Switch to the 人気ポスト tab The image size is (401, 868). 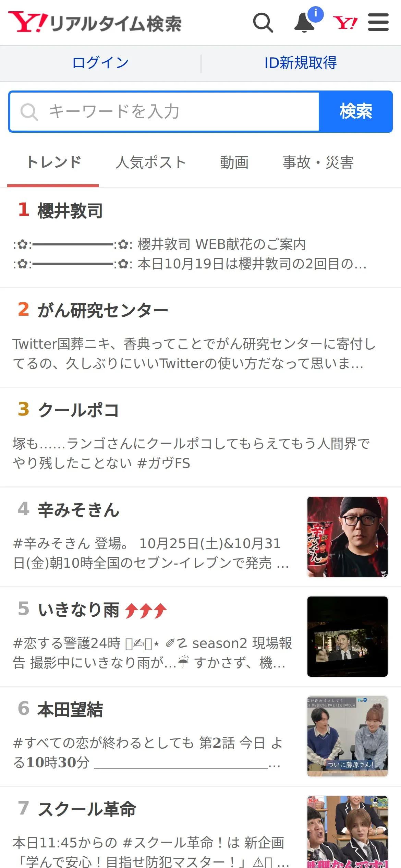point(151,162)
